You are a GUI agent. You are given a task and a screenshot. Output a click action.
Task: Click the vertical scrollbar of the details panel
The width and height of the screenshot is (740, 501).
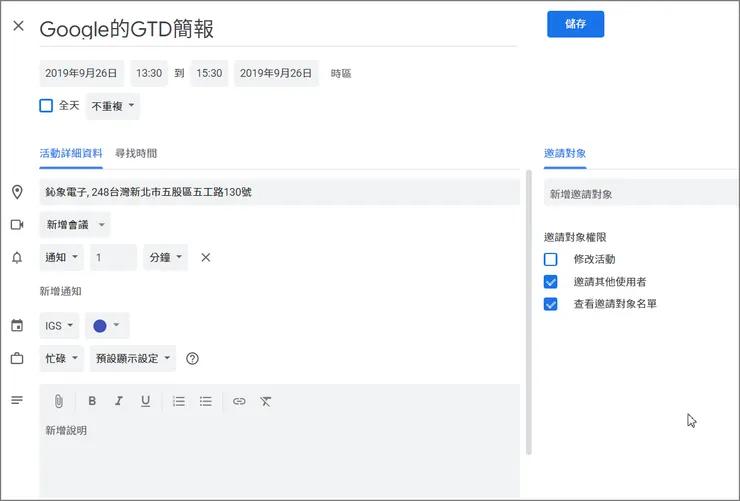[x=529, y=312]
